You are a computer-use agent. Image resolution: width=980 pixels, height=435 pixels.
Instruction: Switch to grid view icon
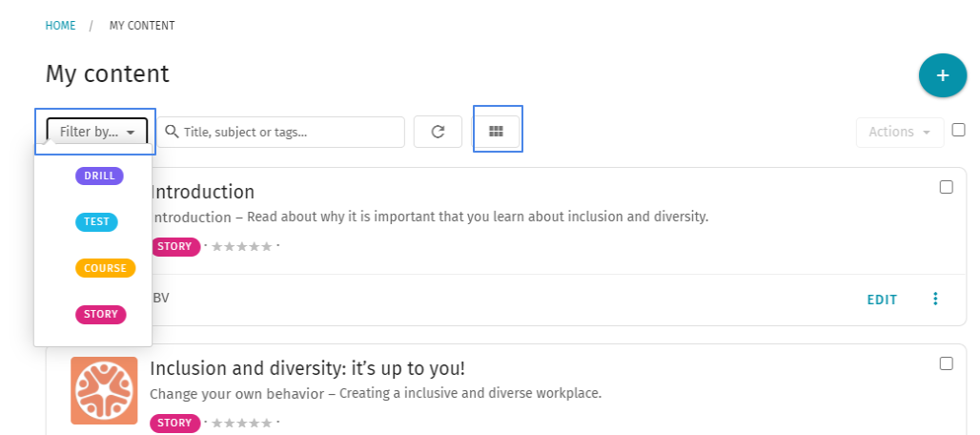pos(496,132)
